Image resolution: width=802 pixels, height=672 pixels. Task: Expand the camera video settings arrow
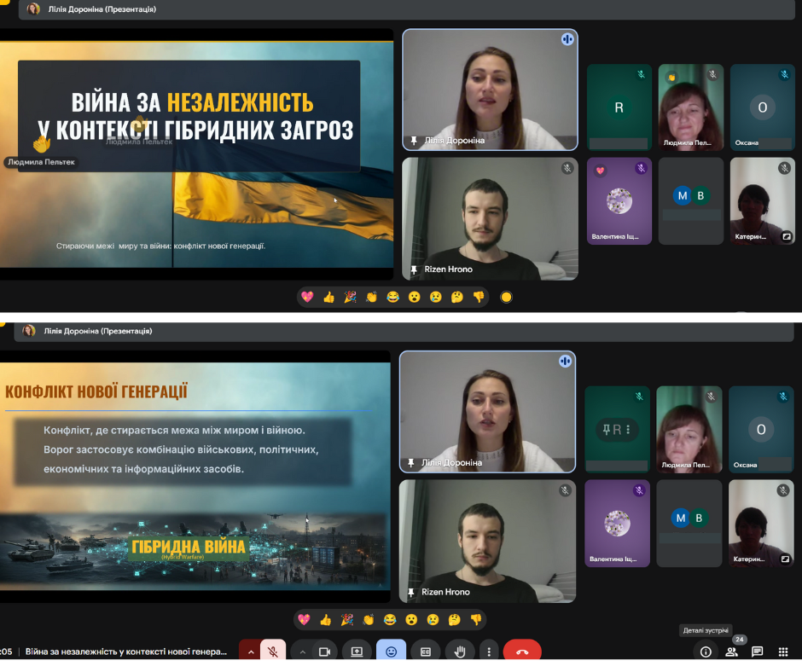pyautogui.click(x=301, y=652)
